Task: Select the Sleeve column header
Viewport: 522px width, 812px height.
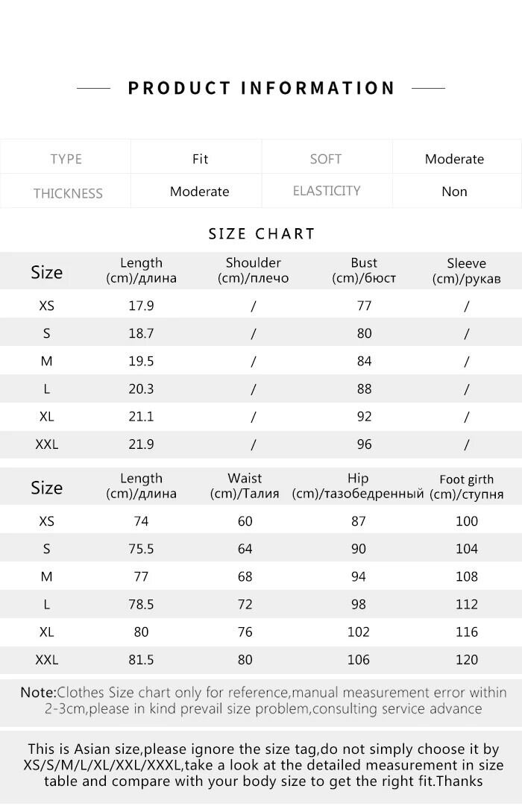Action: pyautogui.click(x=466, y=271)
